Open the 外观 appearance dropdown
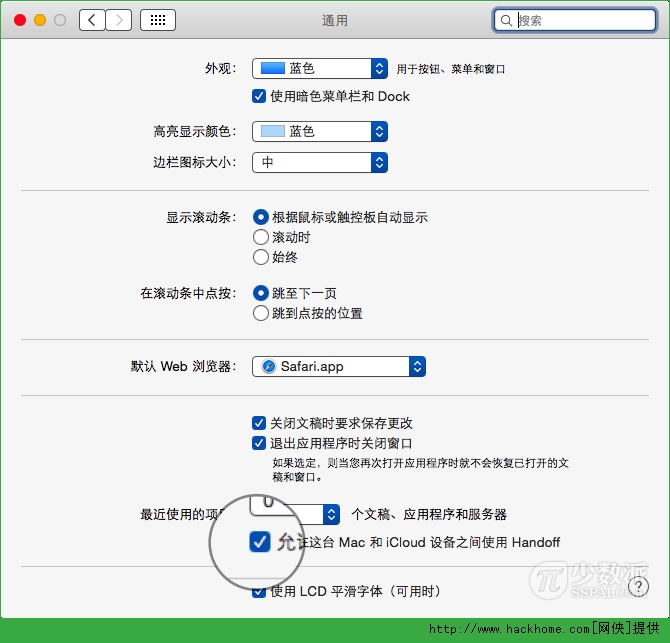Screen dimensions: 670x643 pos(320,68)
